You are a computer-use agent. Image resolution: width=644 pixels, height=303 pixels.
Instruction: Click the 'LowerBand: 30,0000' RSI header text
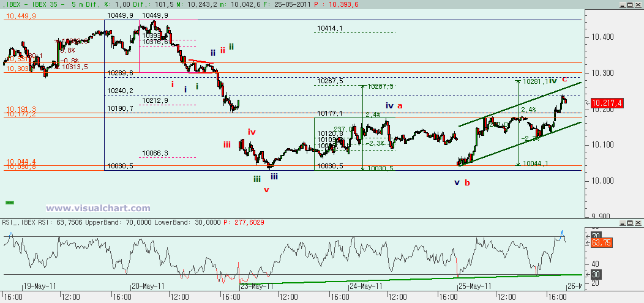[x=187, y=222]
